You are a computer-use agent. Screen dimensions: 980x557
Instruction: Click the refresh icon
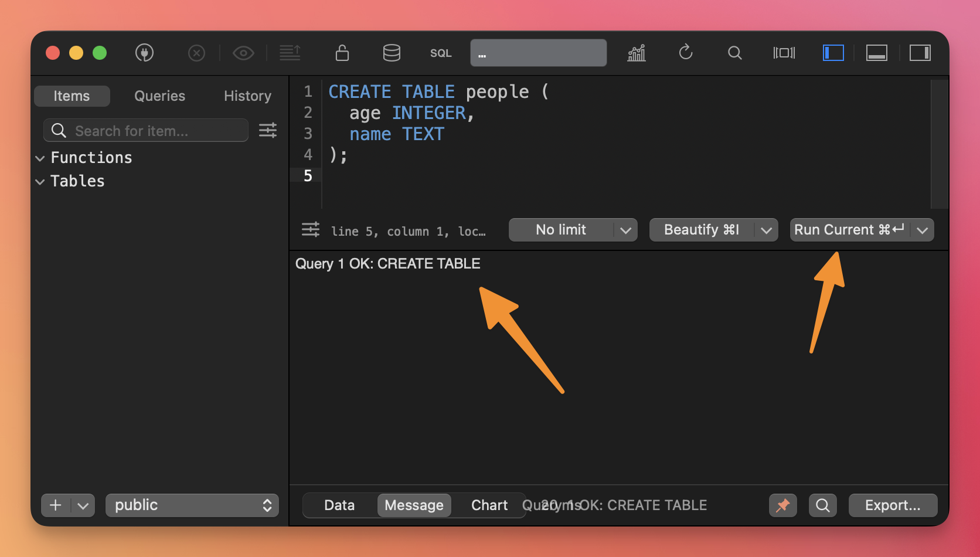[x=686, y=53]
